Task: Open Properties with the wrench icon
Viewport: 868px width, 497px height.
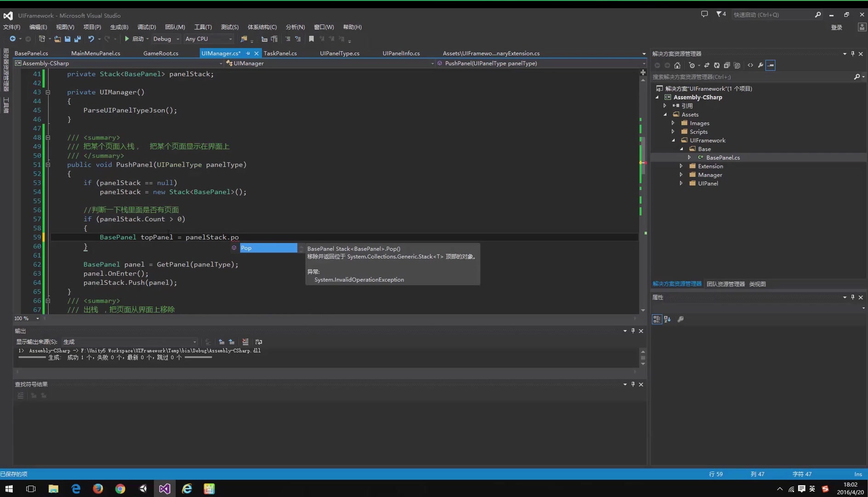Action: tap(761, 65)
